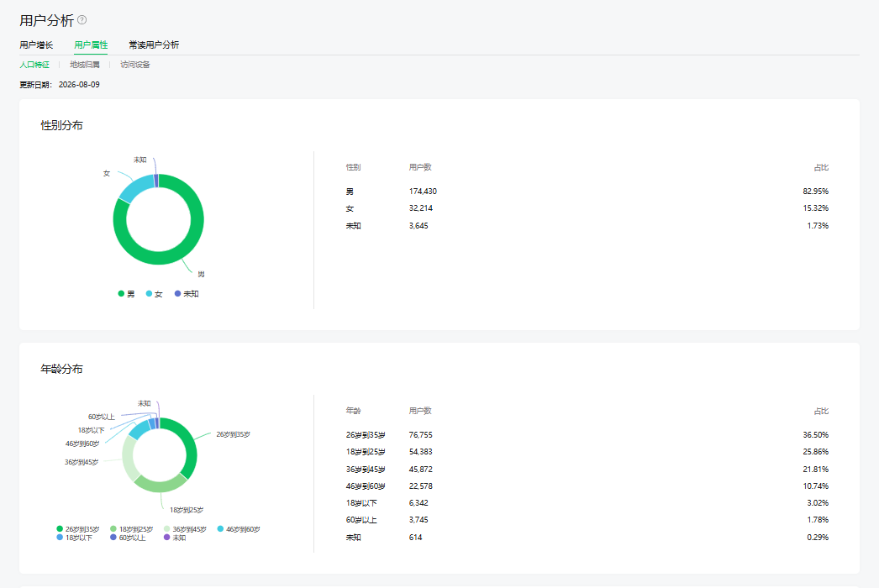Screen dimensions: 879x588
Task: Toggle the 男 legend item in gender chart
Action: 126,294
